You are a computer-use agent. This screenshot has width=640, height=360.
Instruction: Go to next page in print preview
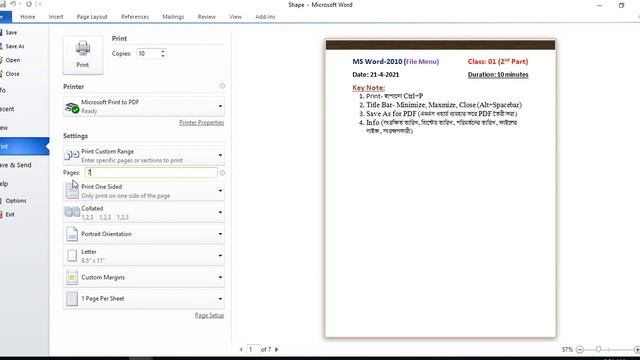[x=277, y=349]
